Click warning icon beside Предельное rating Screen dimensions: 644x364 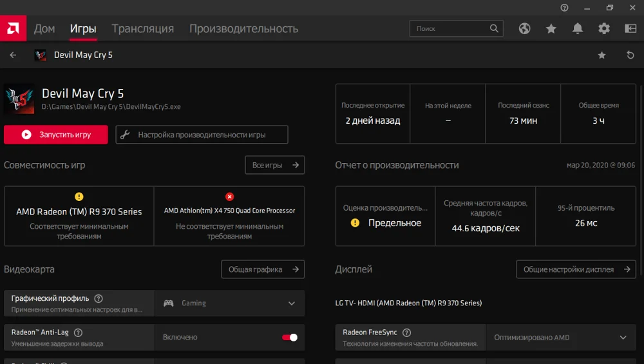click(355, 223)
